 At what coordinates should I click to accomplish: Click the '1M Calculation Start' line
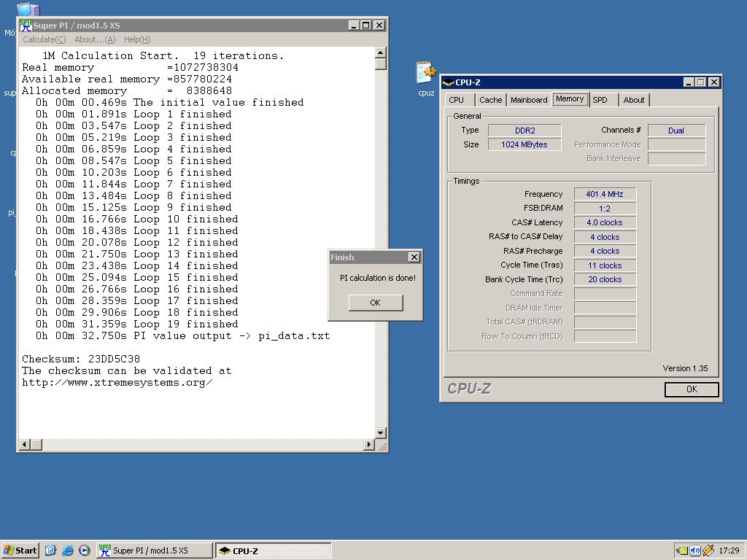pos(163,55)
